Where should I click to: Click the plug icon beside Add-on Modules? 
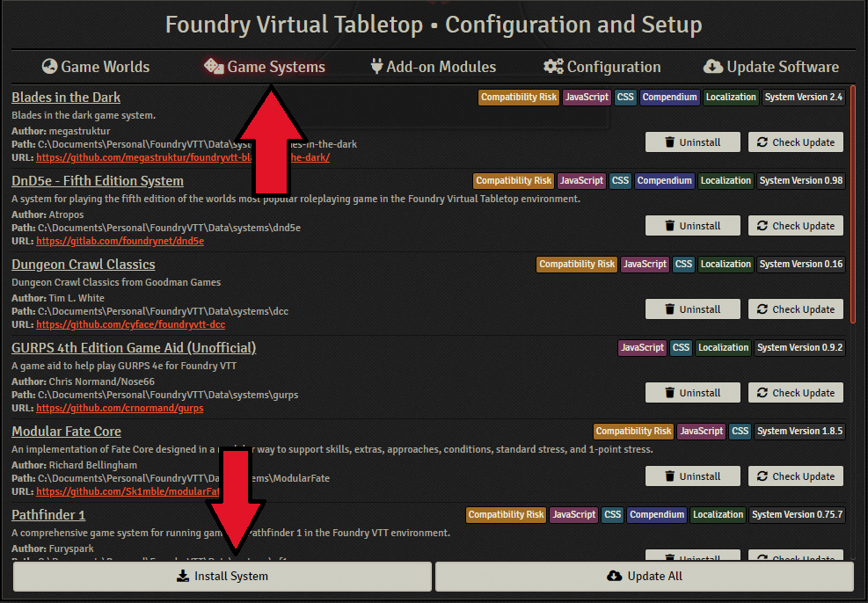click(377, 67)
